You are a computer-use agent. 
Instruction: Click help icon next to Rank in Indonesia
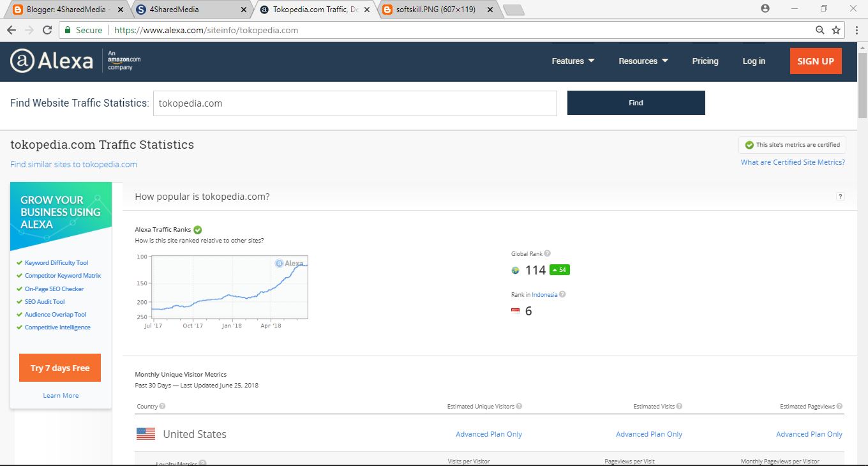(562, 294)
